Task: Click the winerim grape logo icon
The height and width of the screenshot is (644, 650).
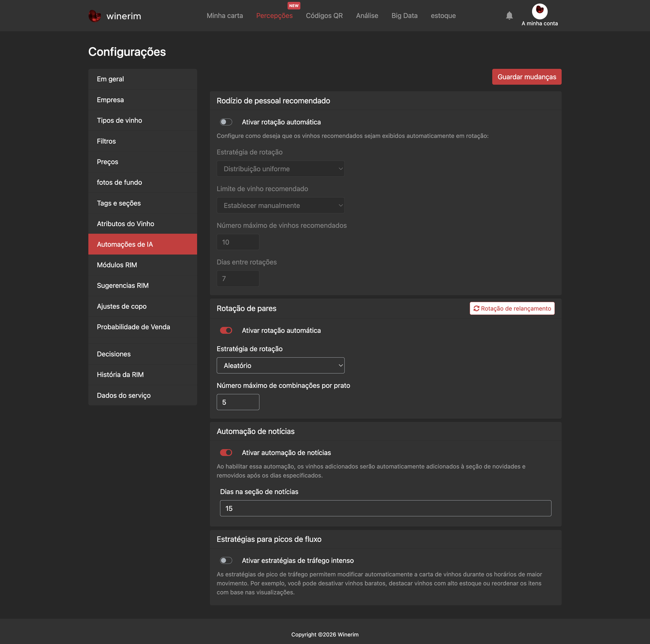Action: tap(94, 16)
